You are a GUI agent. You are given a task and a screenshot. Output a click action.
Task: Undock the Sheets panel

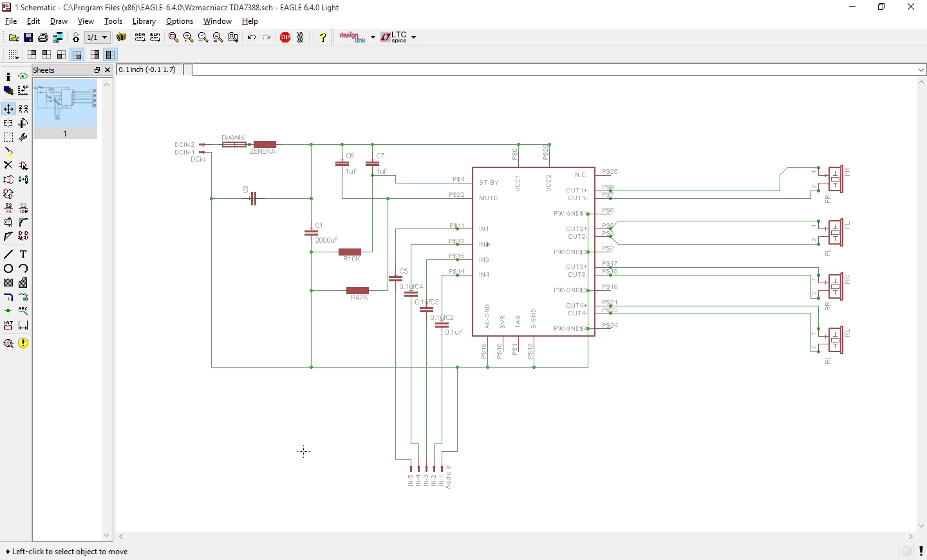(97, 70)
